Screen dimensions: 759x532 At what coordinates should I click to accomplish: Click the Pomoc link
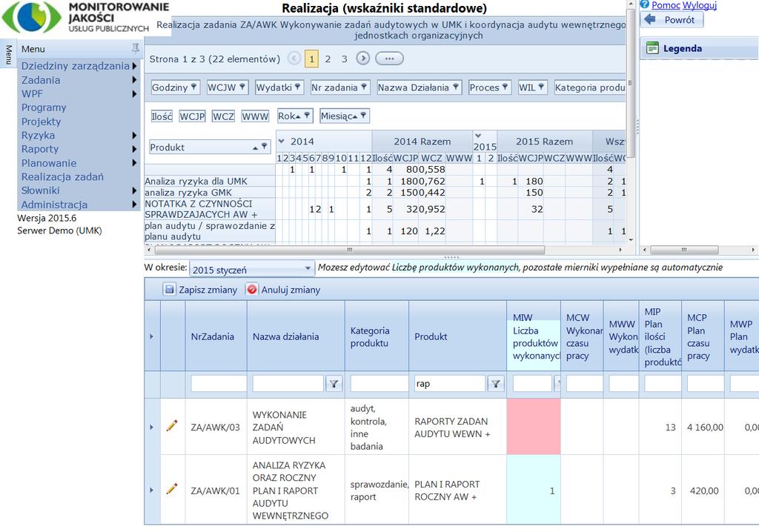point(666,5)
